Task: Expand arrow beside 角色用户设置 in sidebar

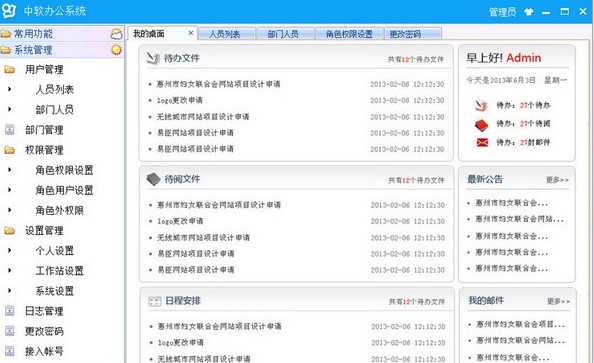Action: pos(10,190)
